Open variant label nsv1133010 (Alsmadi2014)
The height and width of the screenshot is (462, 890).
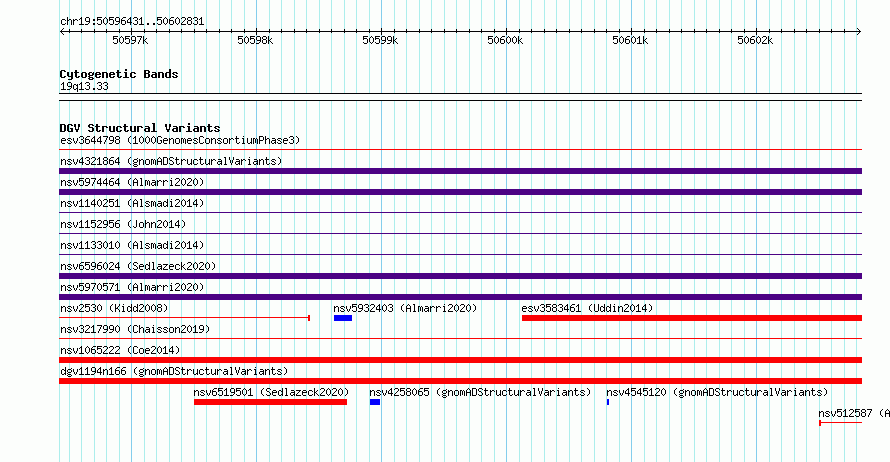(x=132, y=245)
